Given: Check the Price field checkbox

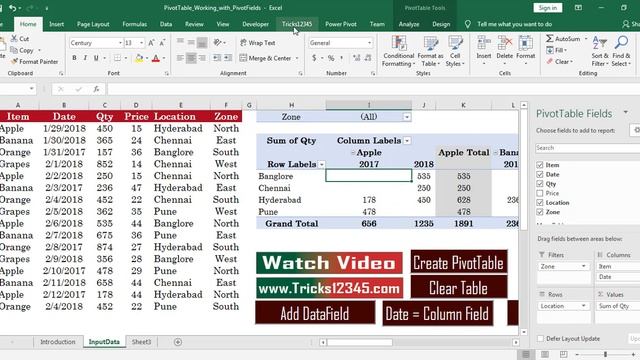Looking at the screenshot, I should pyautogui.click(x=540, y=193).
